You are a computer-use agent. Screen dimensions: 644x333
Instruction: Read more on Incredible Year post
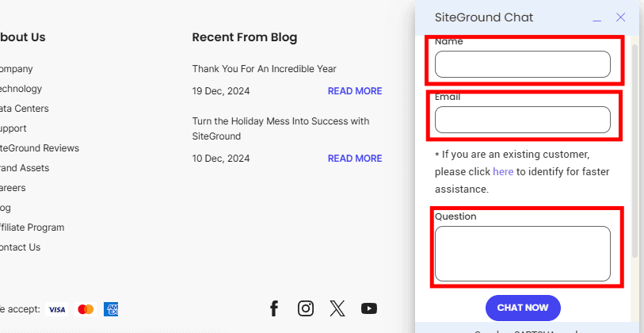coord(355,91)
